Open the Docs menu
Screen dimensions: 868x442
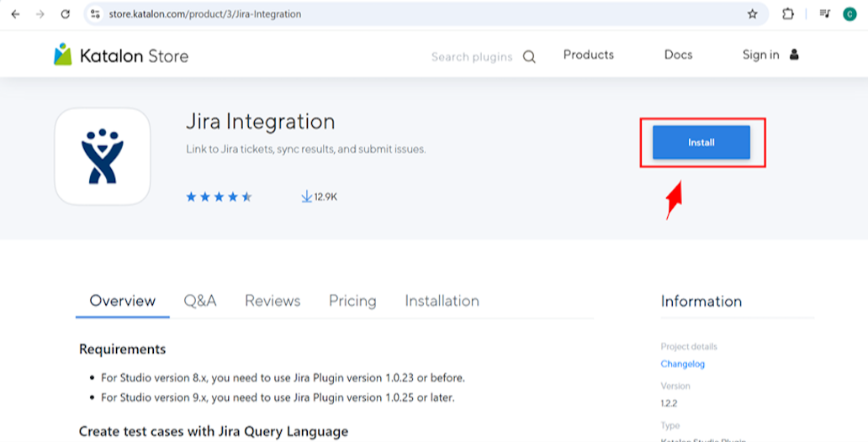678,55
